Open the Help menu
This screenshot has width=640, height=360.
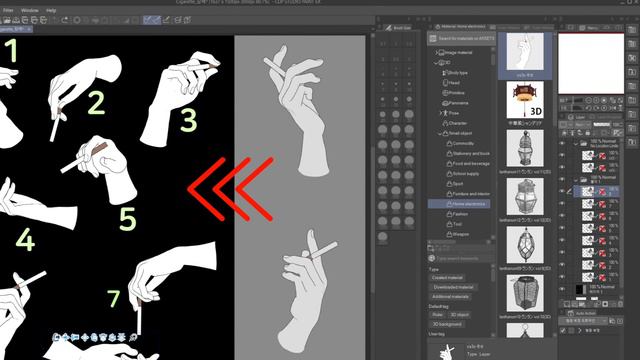click(x=51, y=10)
